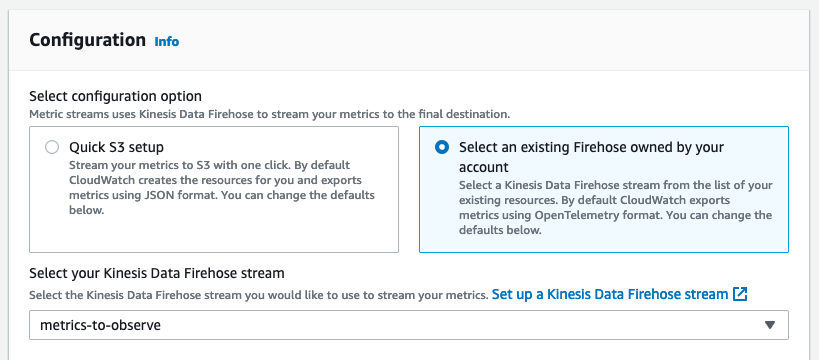Screen dimensions: 819x360
Task: Click the selected metrics-to-observe value text
Action: [x=100, y=325]
